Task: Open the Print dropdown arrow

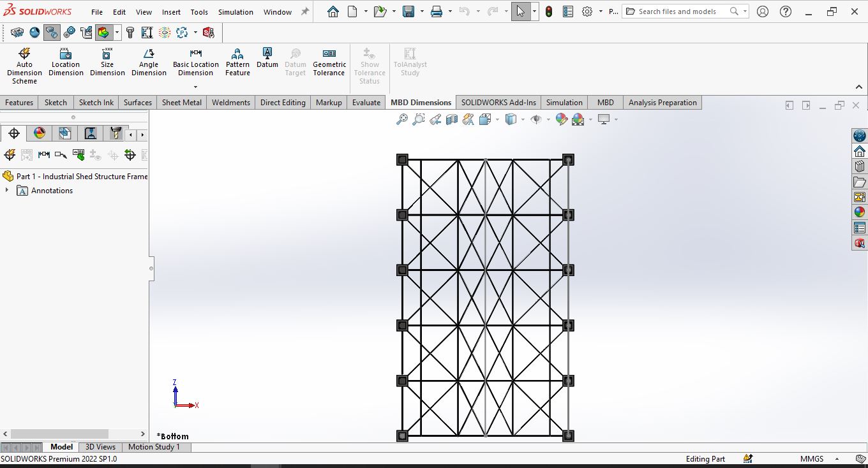Action: point(450,11)
